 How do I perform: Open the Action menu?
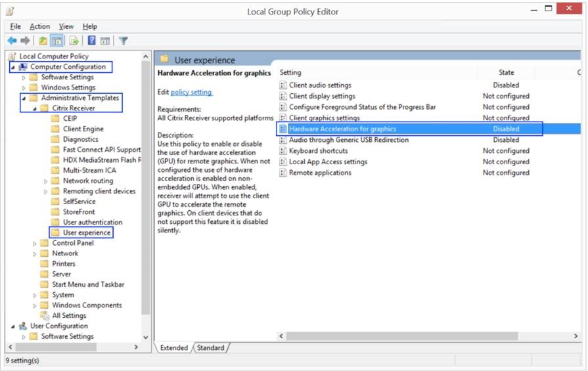point(40,27)
